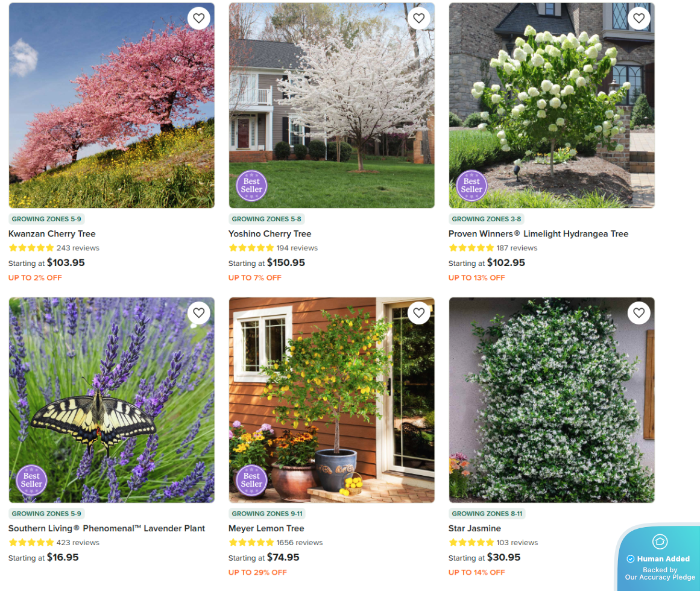Click Best Seller badge on Meyer Lemon Tree
700x591 pixels.
coord(251,480)
